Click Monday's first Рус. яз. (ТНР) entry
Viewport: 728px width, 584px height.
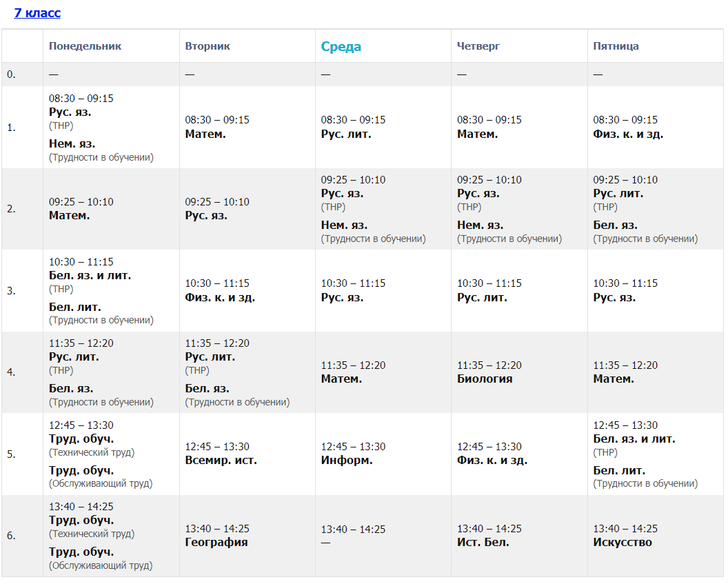tap(70, 112)
